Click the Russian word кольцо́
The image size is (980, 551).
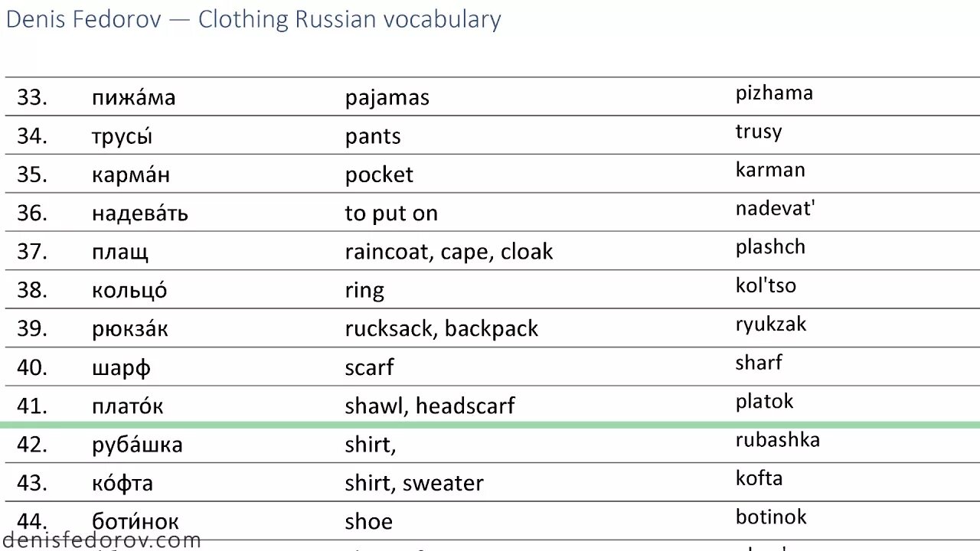129,290
